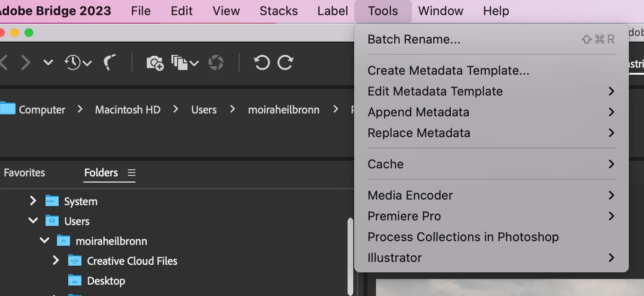Collapse the Users folder
This screenshot has width=644, height=296.
[x=33, y=220]
